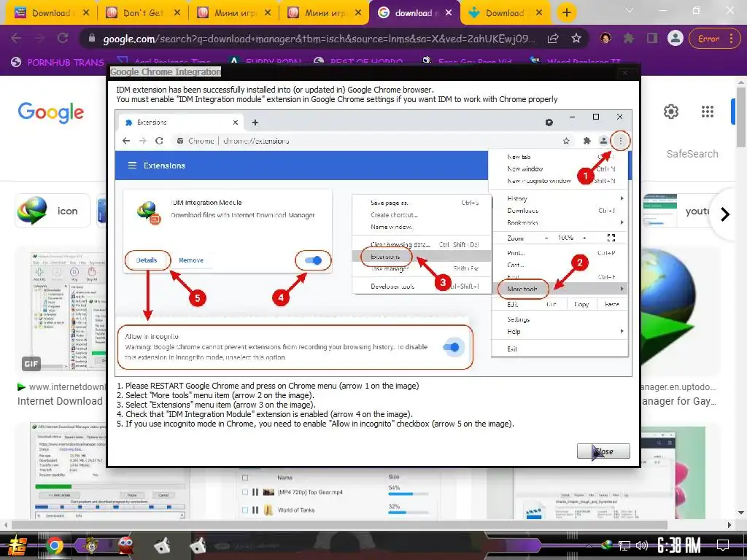
Task: Open the Chrome side panel
Action: pos(651,39)
